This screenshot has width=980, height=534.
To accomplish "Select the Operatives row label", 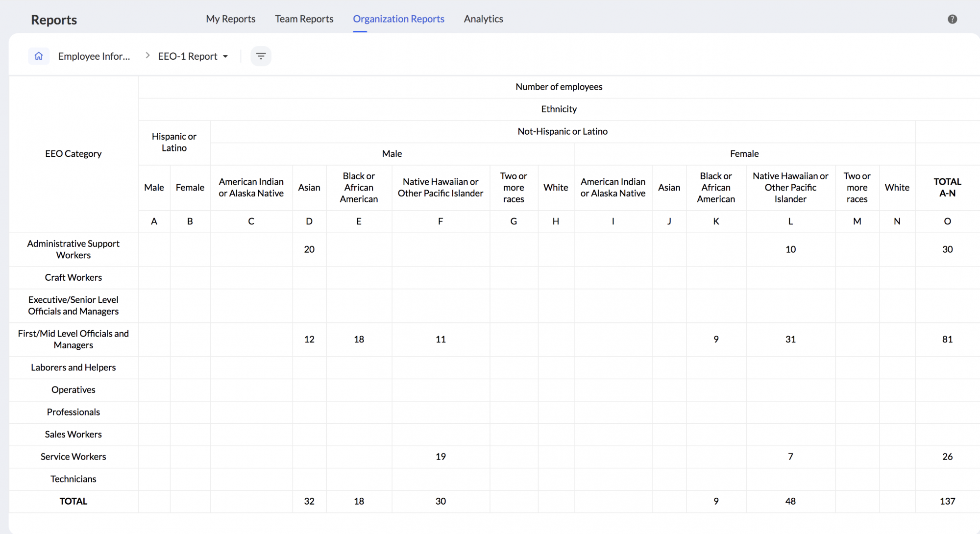I will (73, 389).
